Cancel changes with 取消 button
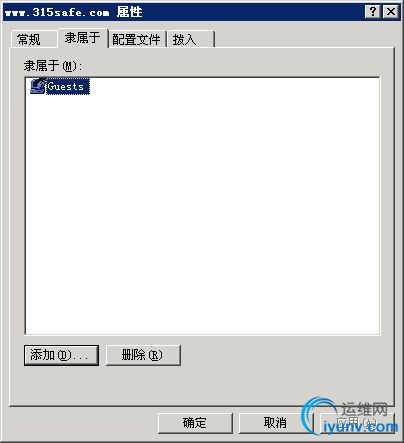 (276, 423)
